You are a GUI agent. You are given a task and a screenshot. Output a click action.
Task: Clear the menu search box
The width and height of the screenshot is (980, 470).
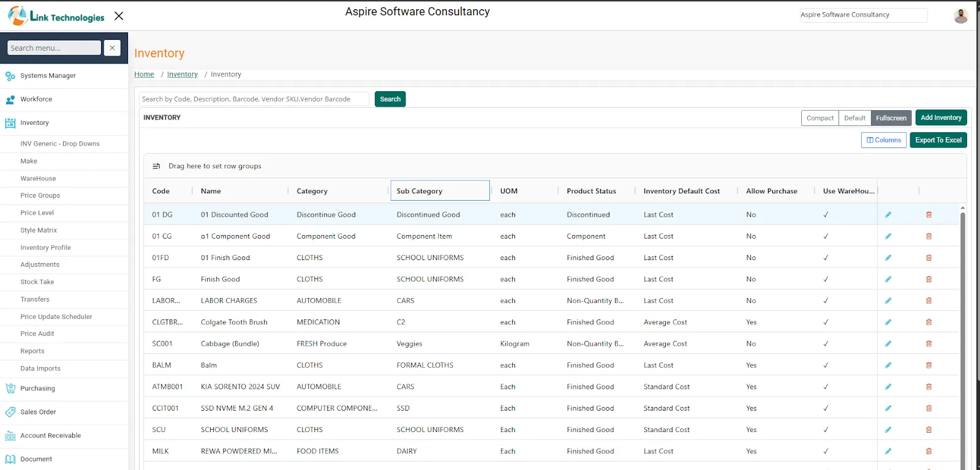pyautogui.click(x=112, y=48)
